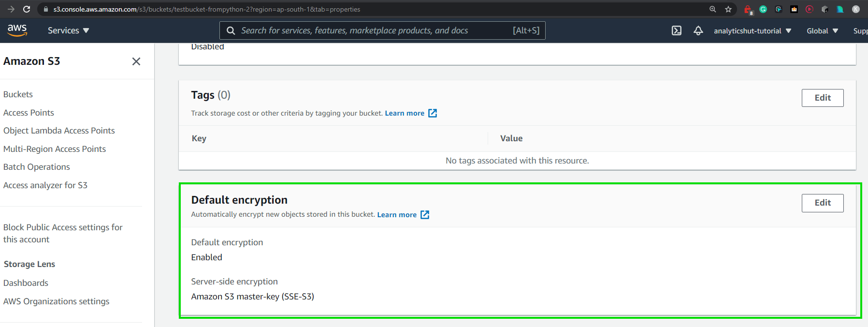Viewport: 868px width, 327px height.
Task: Expand the Services dropdown menu
Action: tap(68, 30)
